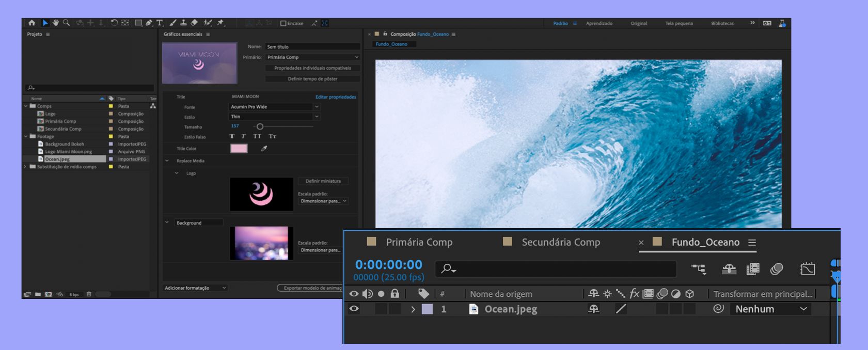
Task: Open the Estilo Thin dropdown
Action: [274, 117]
